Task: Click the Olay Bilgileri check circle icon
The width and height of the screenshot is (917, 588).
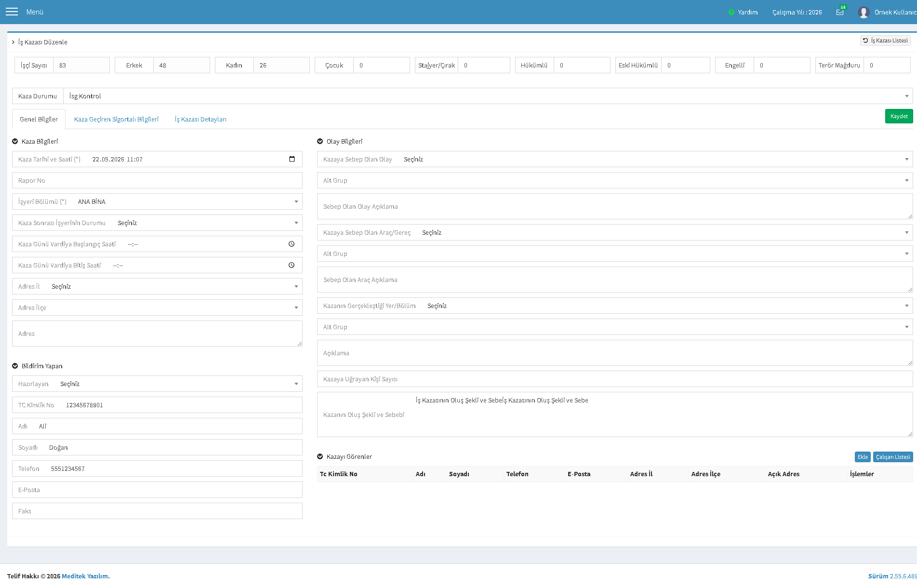Action: 320,141
